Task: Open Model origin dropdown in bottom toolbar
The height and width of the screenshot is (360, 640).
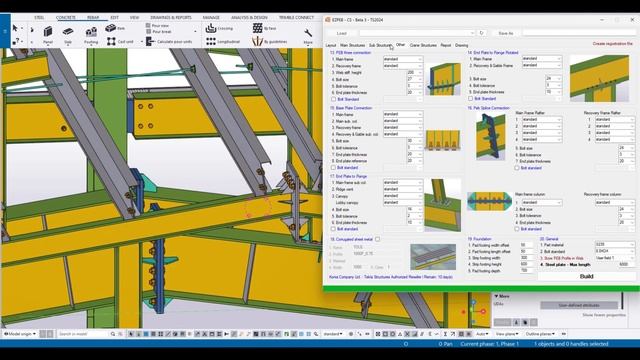Action: [20, 334]
